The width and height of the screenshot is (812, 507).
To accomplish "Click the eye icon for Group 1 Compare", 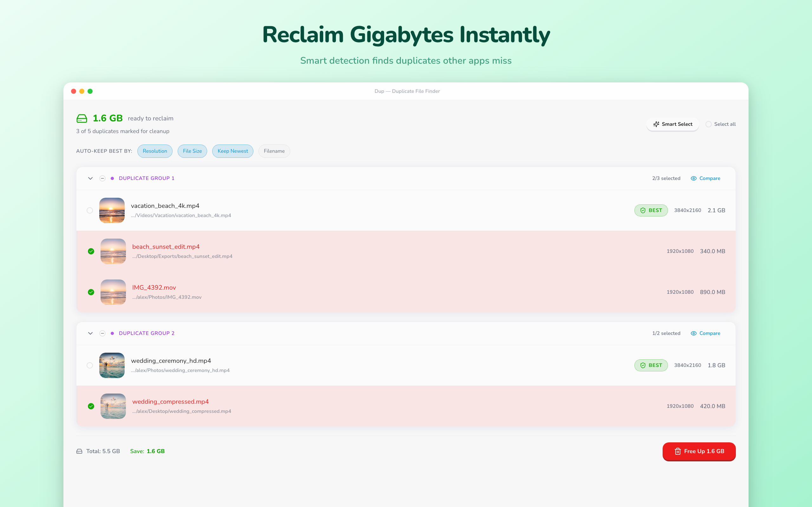I will pos(694,178).
